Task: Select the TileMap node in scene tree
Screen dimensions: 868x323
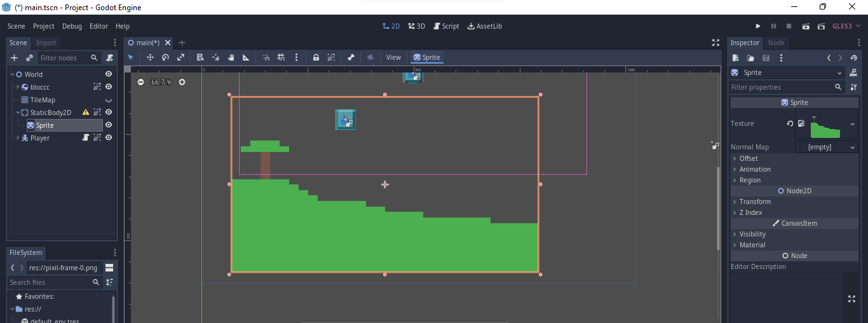Action: [43, 100]
